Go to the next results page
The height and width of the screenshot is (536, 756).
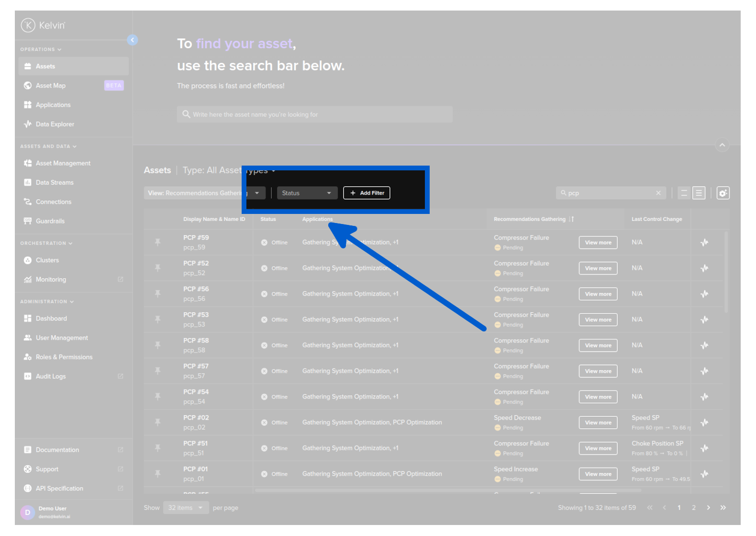pos(708,508)
